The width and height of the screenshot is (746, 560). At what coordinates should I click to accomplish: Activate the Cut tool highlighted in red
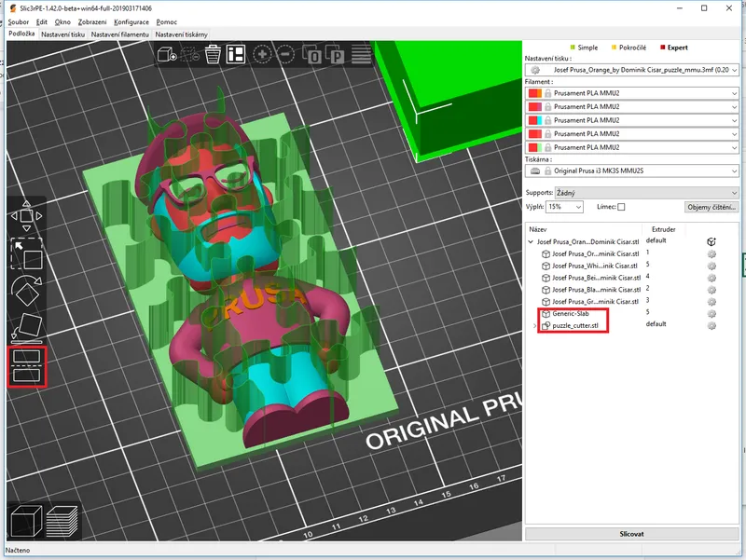tap(26, 366)
